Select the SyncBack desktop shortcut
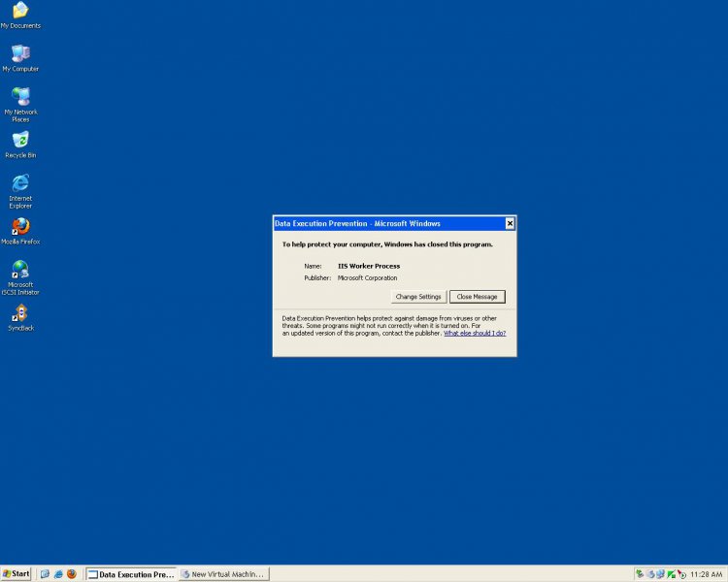Image resolution: width=728 pixels, height=582 pixels. [20, 318]
